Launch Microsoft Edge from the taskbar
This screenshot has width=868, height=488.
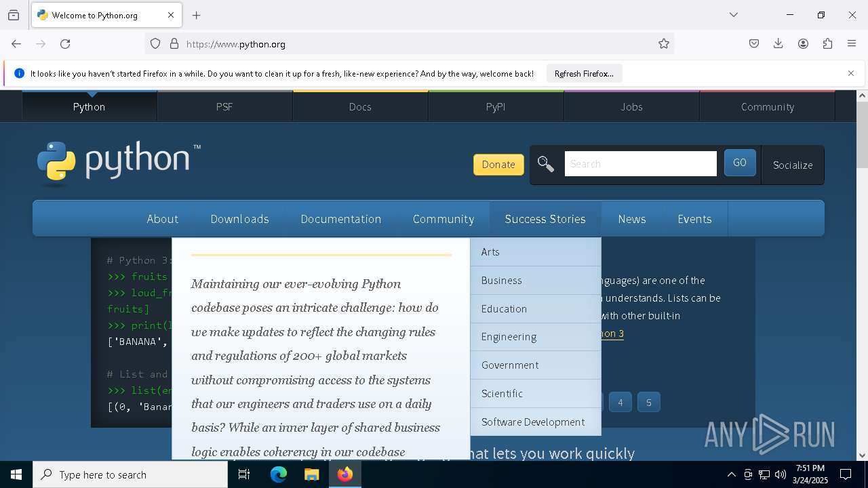pyautogui.click(x=279, y=474)
